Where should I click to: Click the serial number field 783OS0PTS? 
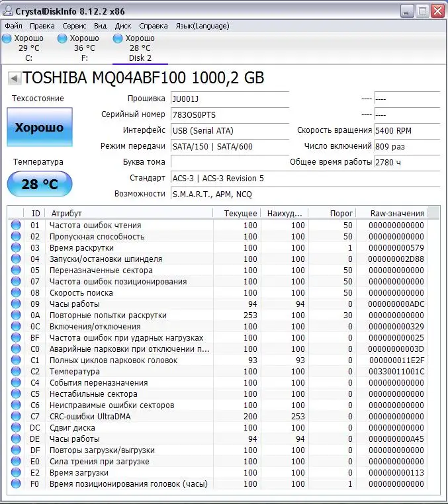tap(230, 114)
